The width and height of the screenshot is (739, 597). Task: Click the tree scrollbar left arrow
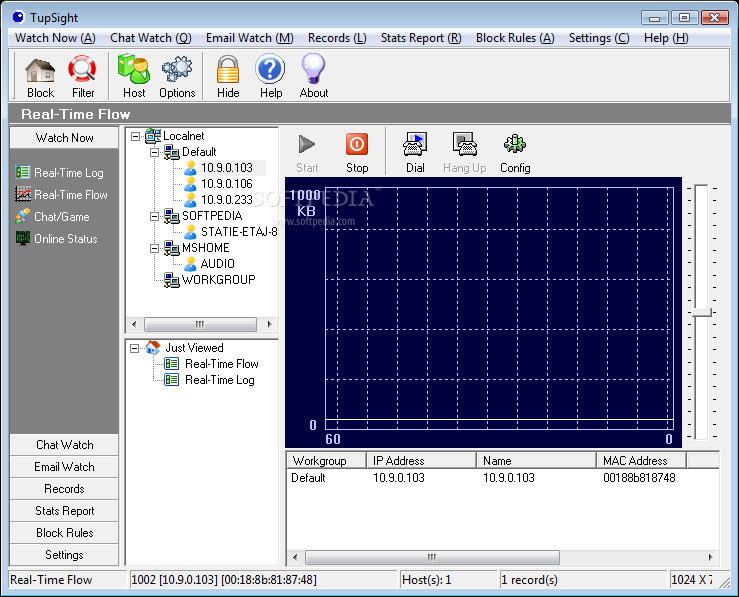(134, 324)
